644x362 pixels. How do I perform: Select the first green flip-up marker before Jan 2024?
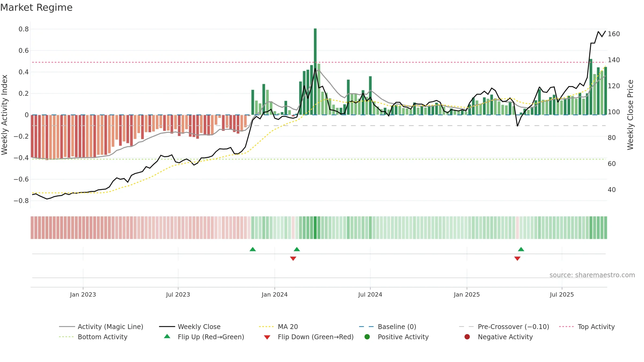click(x=253, y=249)
